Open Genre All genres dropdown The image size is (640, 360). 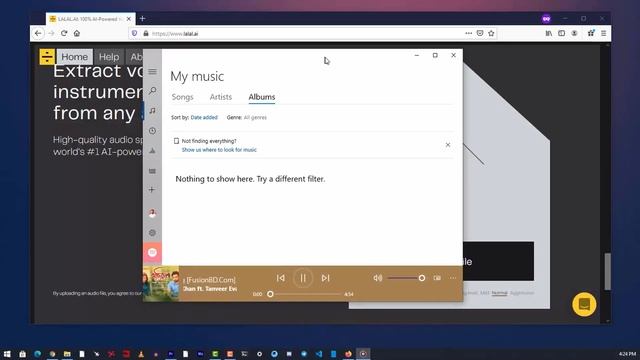tap(255, 118)
